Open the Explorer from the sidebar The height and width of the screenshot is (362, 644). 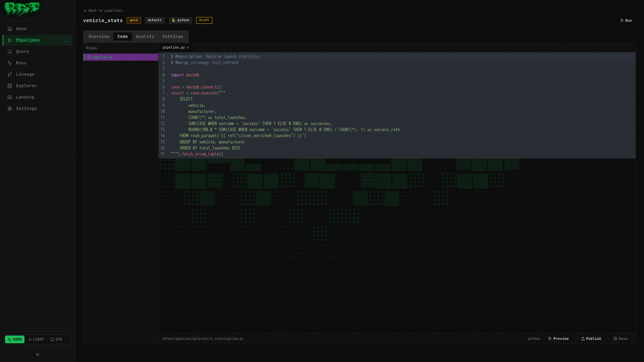pos(26,85)
